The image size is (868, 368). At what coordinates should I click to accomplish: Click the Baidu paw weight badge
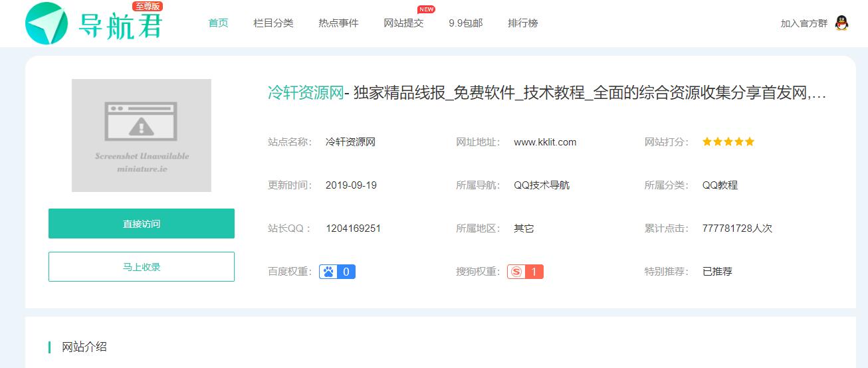[337, 272]
